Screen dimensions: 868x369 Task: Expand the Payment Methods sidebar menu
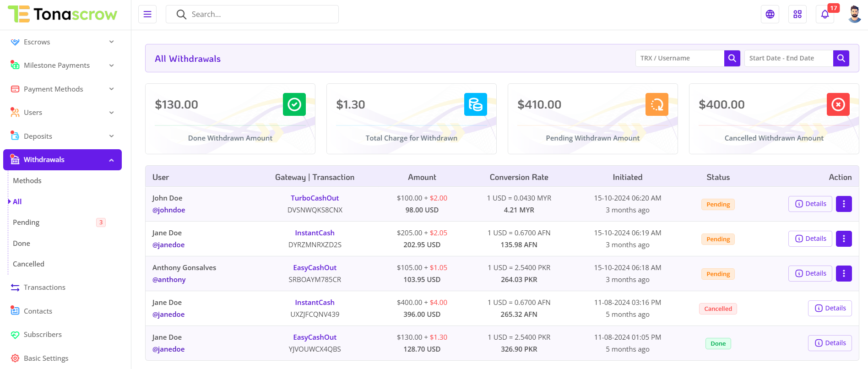point(62,89)
